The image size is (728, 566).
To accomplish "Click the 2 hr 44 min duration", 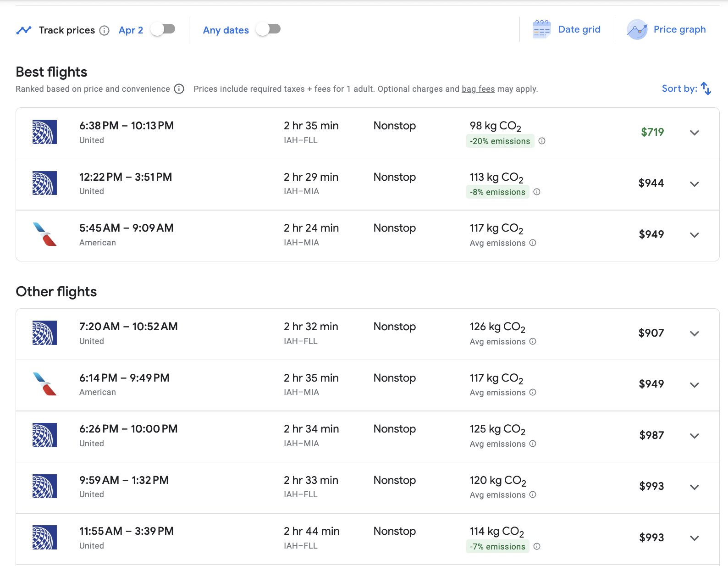I will coord(311,531).
